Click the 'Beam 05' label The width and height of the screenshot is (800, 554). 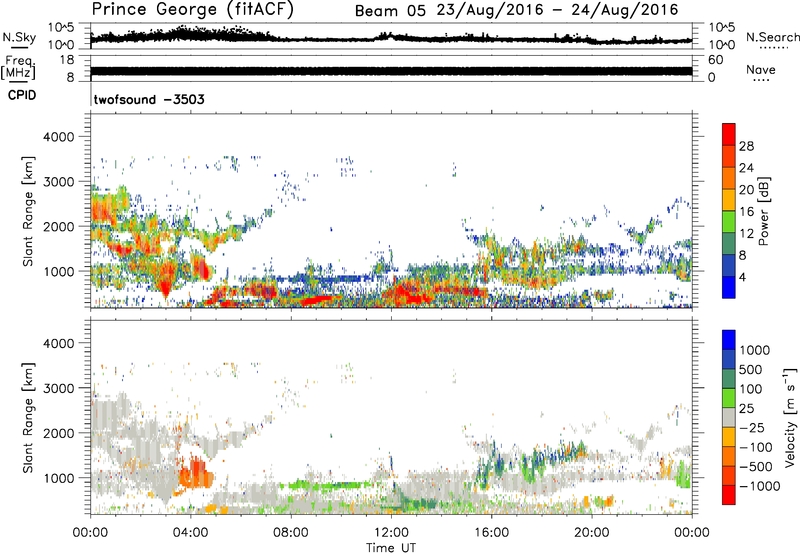point(390,10)
